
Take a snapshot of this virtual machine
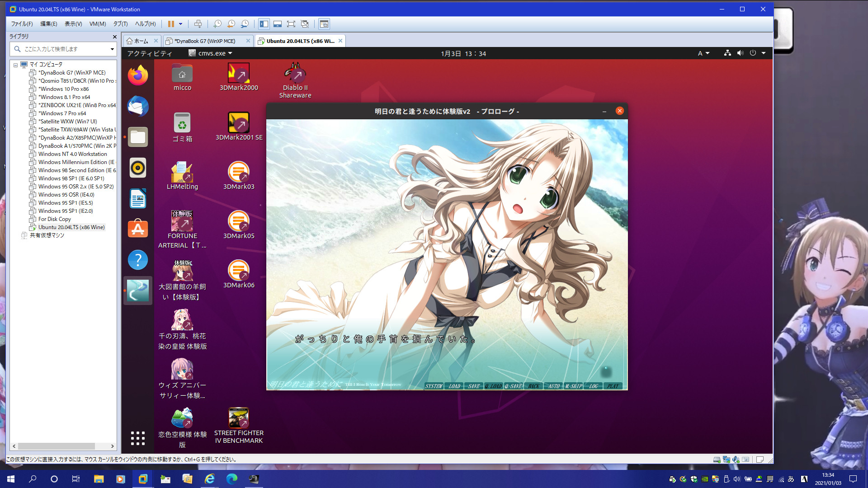pyautogui.click(x=217, y=24)
